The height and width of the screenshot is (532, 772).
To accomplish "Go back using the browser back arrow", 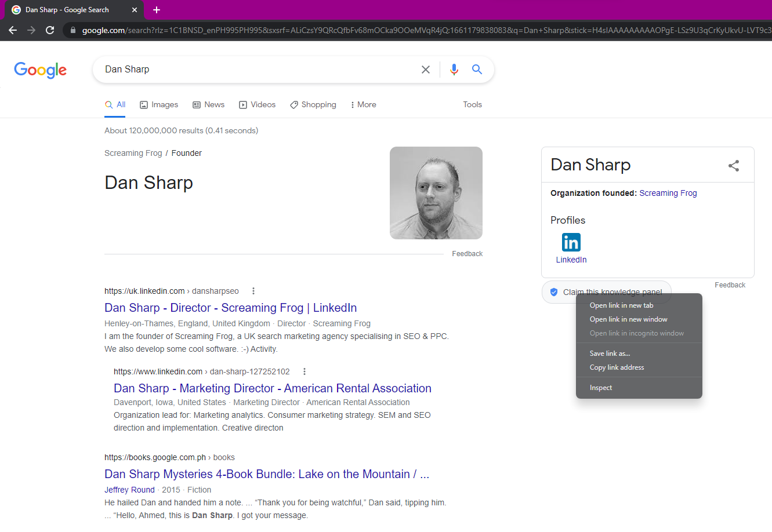I will point(13,30).
